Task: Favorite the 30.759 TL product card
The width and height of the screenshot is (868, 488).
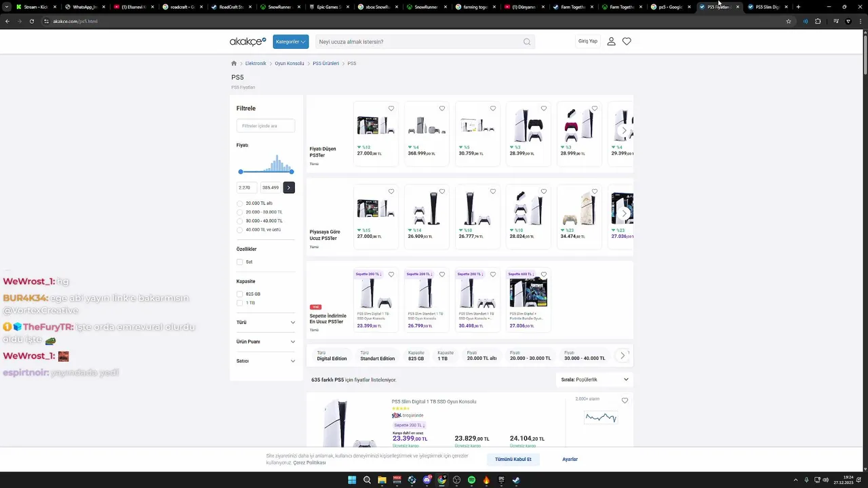Action: [493, 108]
